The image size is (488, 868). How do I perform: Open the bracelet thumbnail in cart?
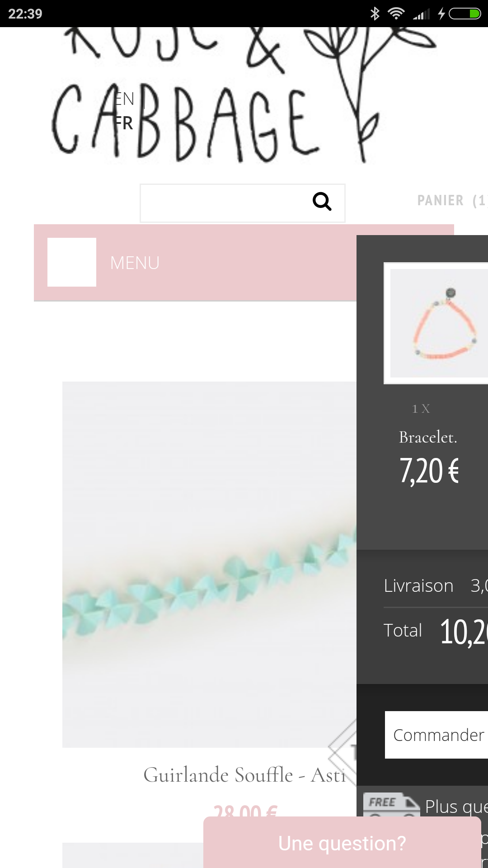(436, 323)
